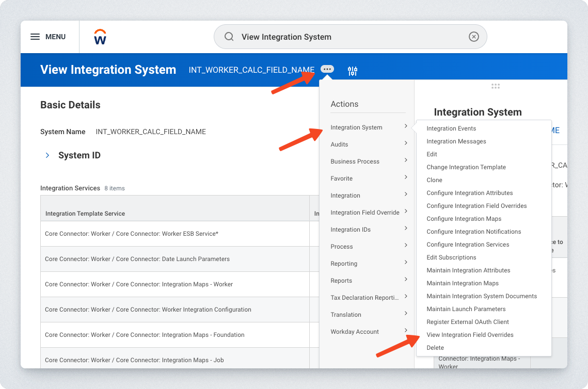Choose Maintain Launch Parameters
Screen dimensions: 588x389
[466, 309]
